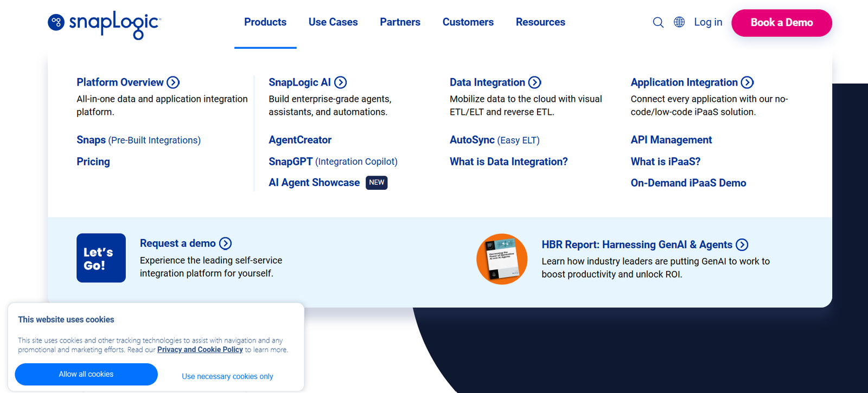Click the globe language icon

click(x=679, y=22)
